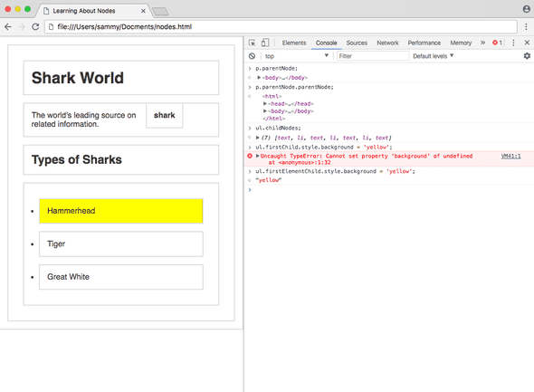Open Chrome three-dot menu
Viewport: 534px width, 392px height.
[526, 26]
